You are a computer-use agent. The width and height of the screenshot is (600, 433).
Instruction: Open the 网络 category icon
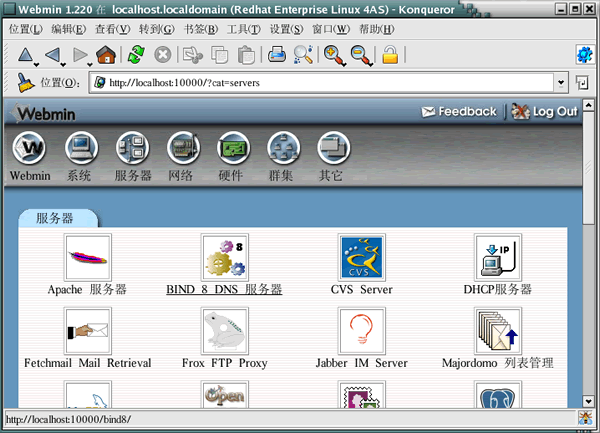pyautogui.click(x=183, y=148)
